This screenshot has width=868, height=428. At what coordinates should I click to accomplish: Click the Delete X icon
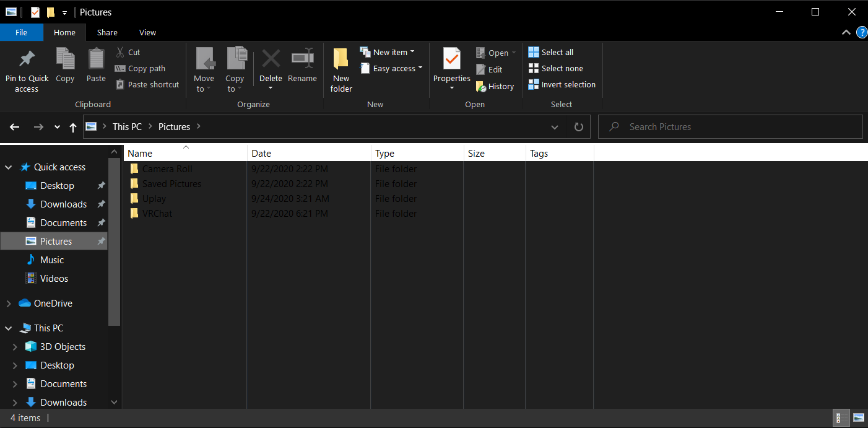click(x=271, y=59)
